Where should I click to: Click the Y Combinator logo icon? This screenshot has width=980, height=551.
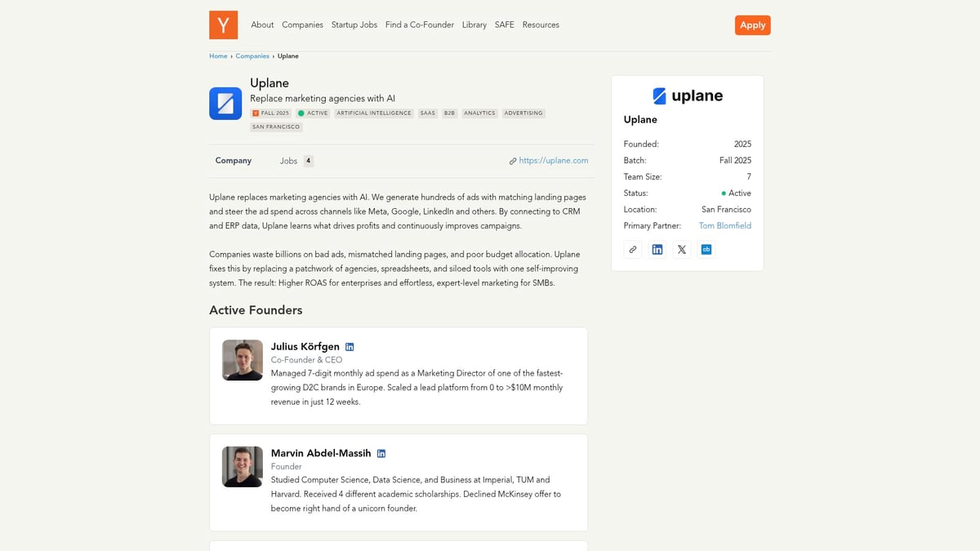(x=223, y=25)
